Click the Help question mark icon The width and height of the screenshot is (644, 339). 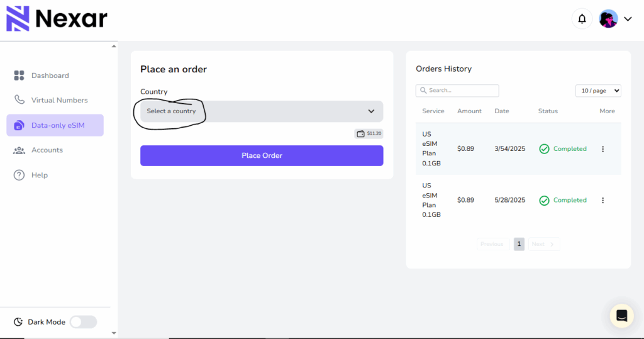pos(19,175)
